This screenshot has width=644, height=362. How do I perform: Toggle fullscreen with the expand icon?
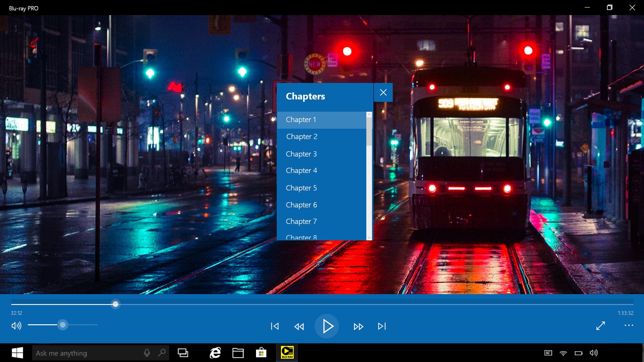600,326
